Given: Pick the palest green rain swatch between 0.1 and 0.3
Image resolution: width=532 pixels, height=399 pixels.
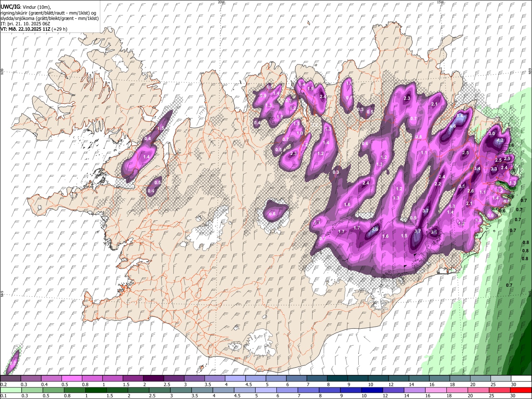Looking at the screenshot, I should tap(10, 390).
